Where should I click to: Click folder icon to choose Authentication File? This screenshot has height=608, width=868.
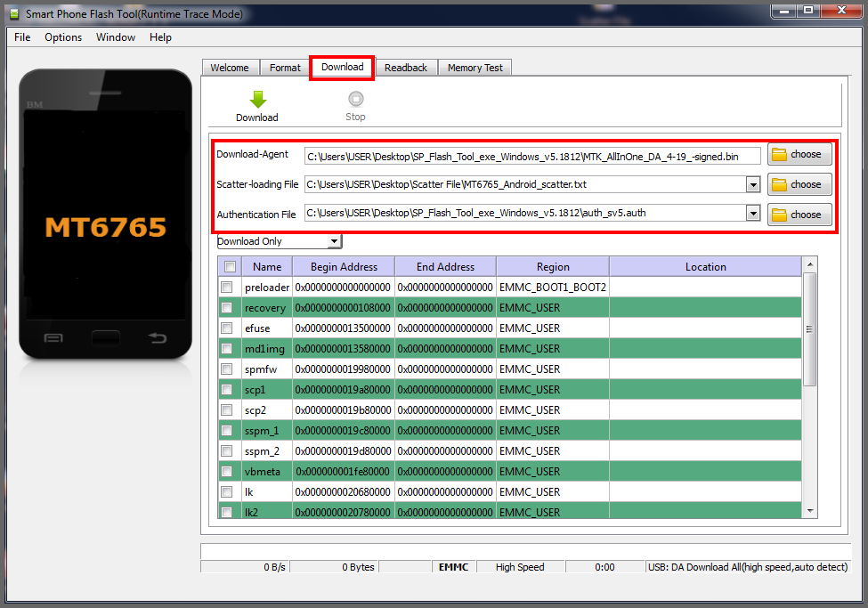[x=780, y=215]
